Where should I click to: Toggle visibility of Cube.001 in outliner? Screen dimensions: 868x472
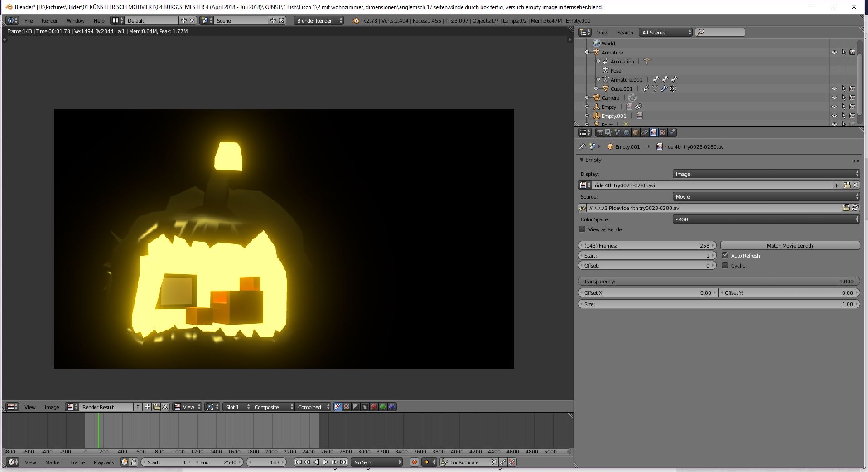tap(834, 88)
